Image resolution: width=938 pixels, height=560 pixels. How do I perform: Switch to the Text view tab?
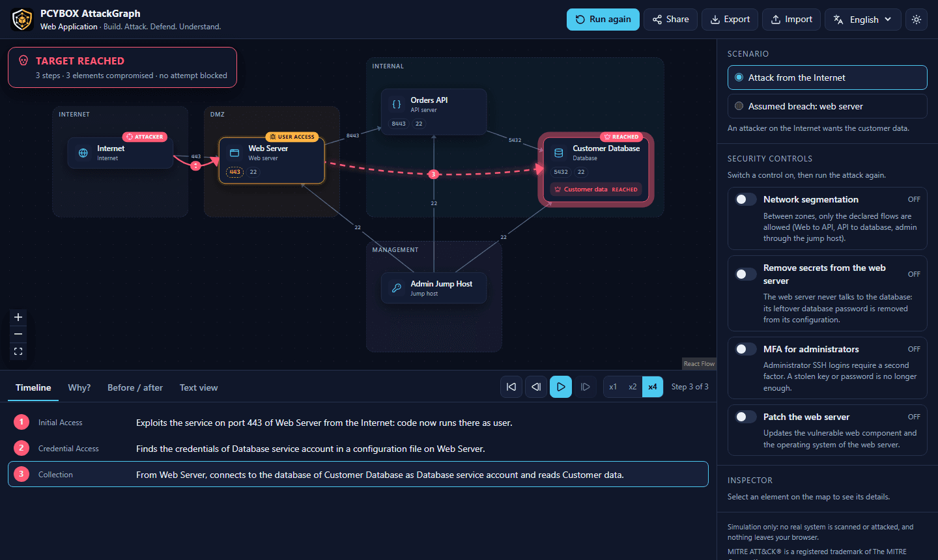[x=199, y=387]
